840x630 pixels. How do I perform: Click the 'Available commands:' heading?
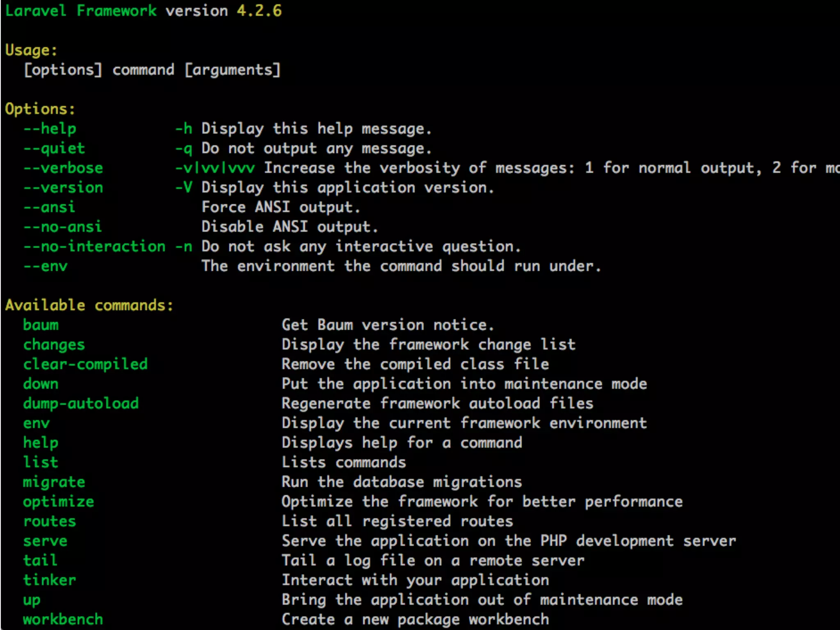click(x=89, y=305)
